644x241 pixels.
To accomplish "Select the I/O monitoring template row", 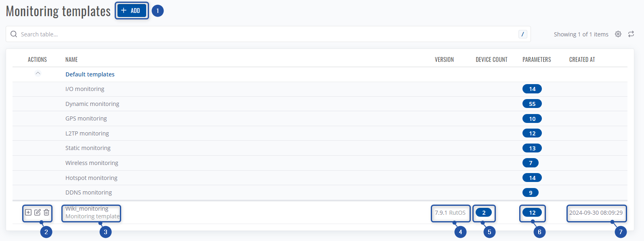I will pos(85,89).
